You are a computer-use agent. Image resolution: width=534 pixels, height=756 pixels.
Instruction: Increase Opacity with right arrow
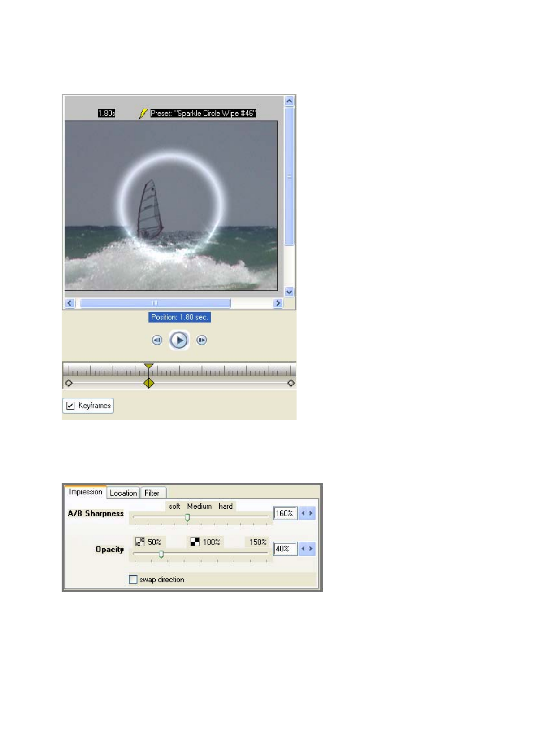(x=311, y=549)
